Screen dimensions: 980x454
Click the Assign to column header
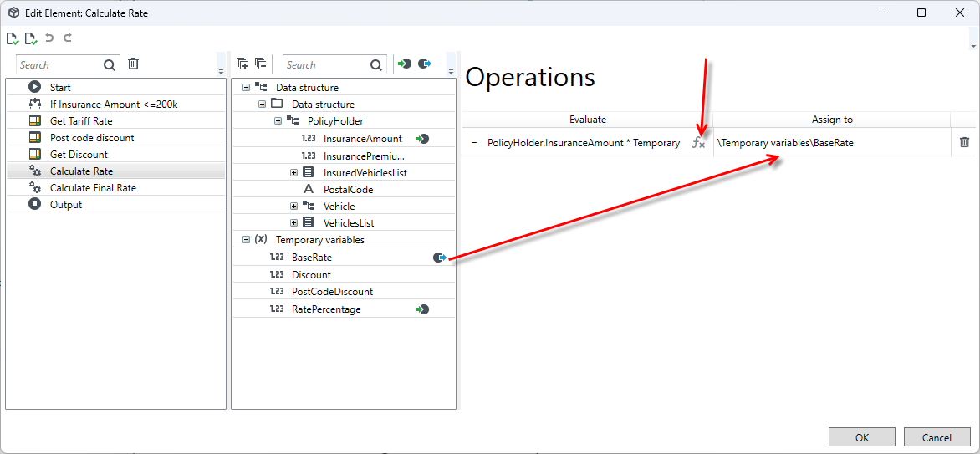[832, 120]
